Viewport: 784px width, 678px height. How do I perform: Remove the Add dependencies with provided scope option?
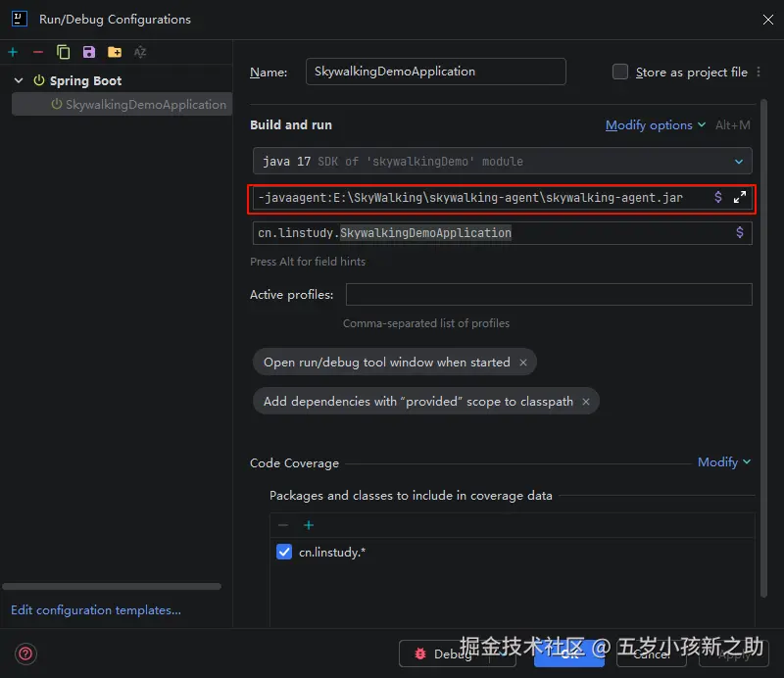585,402
